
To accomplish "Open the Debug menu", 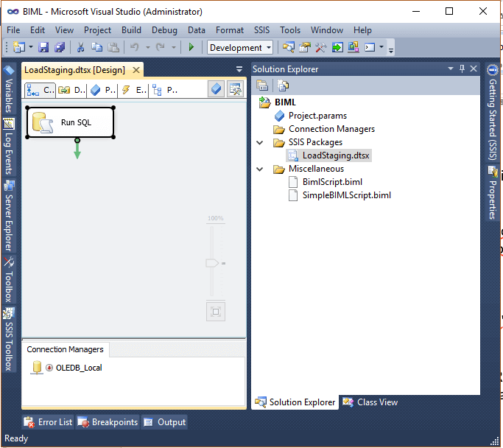I will pos(164,30).
